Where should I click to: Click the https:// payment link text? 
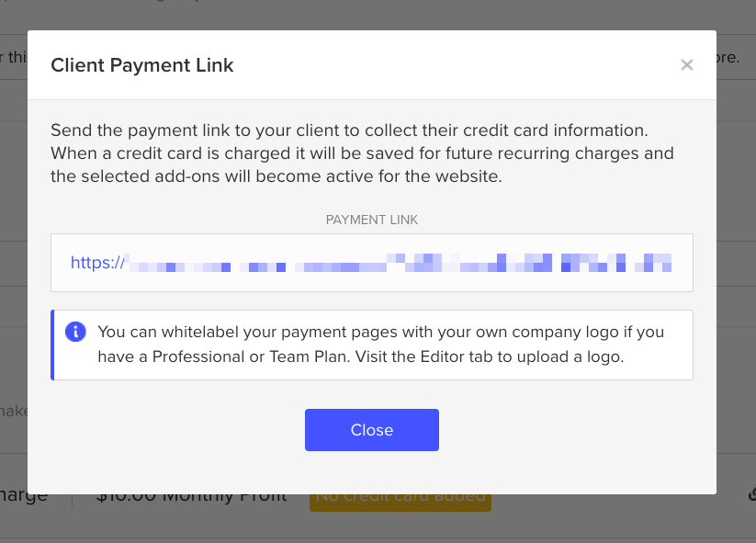tap(96, 263)
